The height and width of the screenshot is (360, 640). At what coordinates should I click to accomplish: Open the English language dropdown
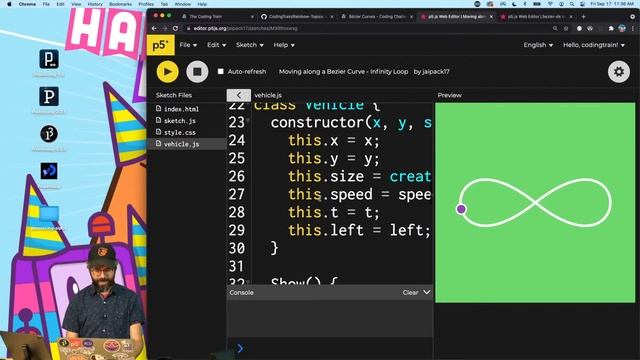[538, 45]
